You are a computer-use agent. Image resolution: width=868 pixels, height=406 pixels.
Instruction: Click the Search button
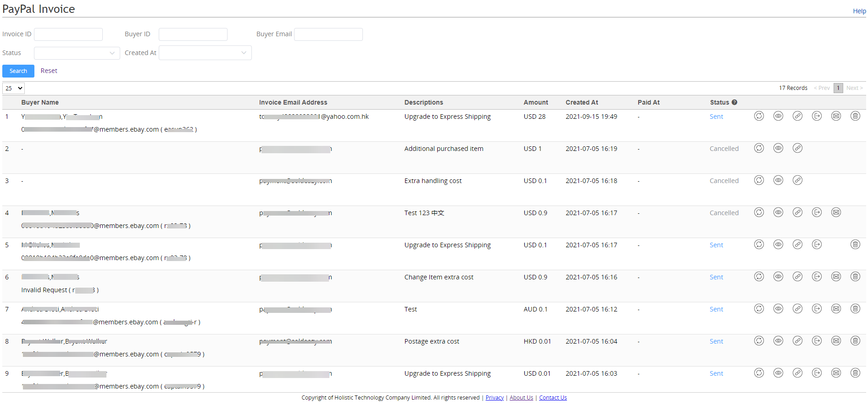(18, 71)
